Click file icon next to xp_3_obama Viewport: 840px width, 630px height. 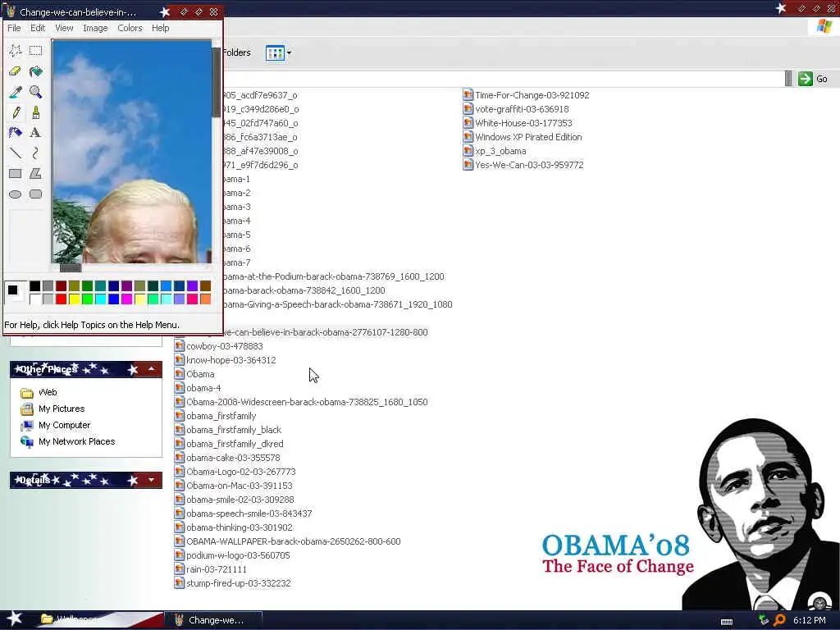(468, 151)
